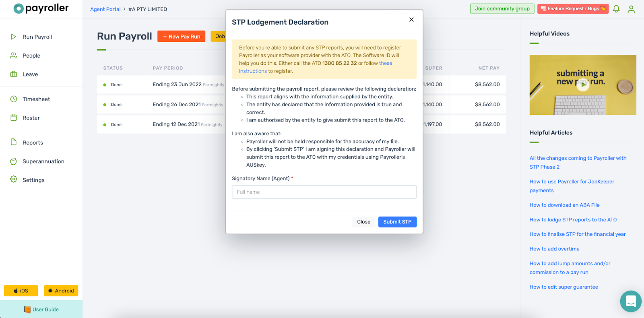Image resolution: width=644 pixels, height=318 pixels.
Task: Click the net pay of Ending 26 Dec 2021 row
Action: 487,104
